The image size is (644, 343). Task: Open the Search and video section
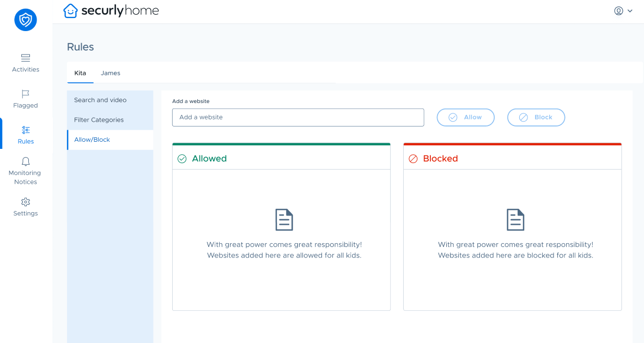(100, 100)
